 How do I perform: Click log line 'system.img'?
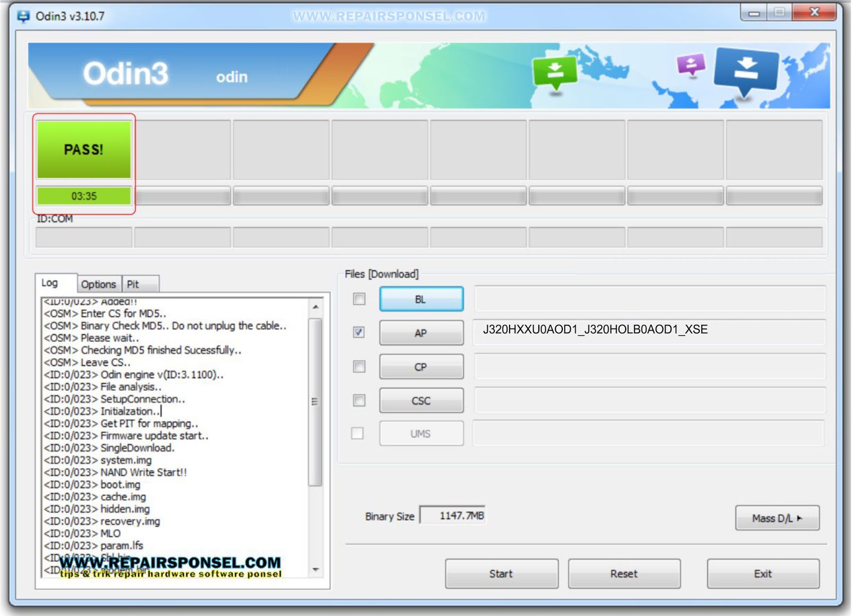tap(97, 460)
